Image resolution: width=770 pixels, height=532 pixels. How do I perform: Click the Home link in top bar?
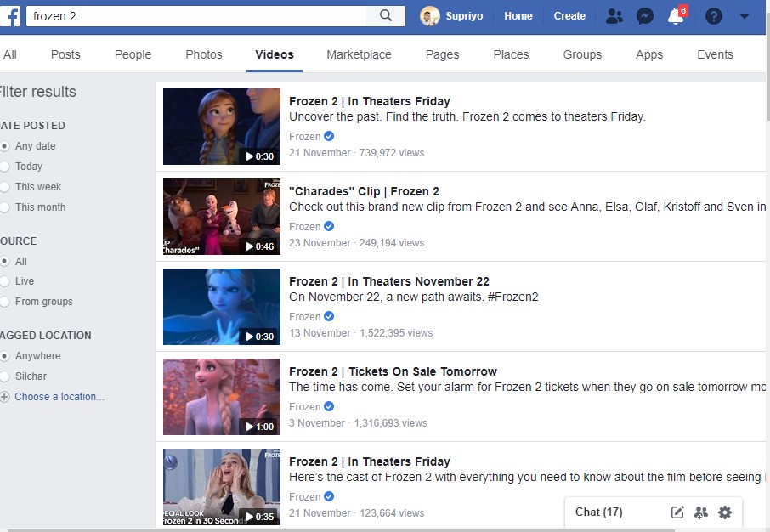(x=518, y=16)
